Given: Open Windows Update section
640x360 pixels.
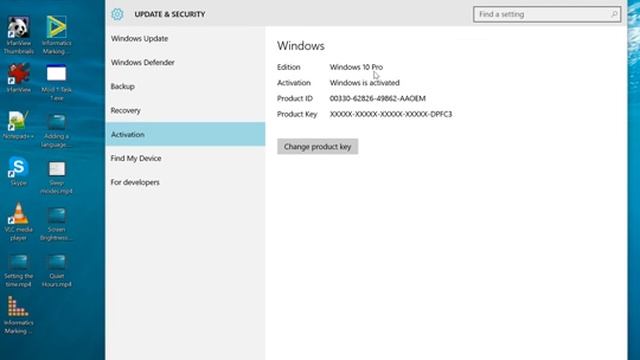Looking at the screenshot, I should click(185, 38).
